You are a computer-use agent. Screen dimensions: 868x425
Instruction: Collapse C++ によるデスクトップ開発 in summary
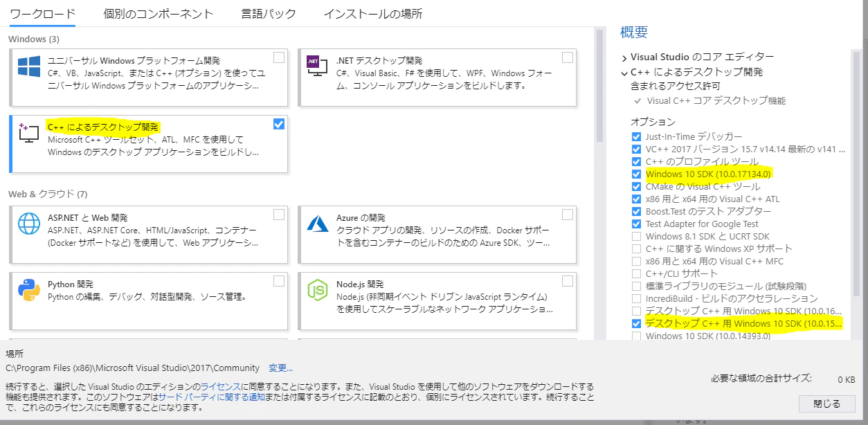(624, 72)
